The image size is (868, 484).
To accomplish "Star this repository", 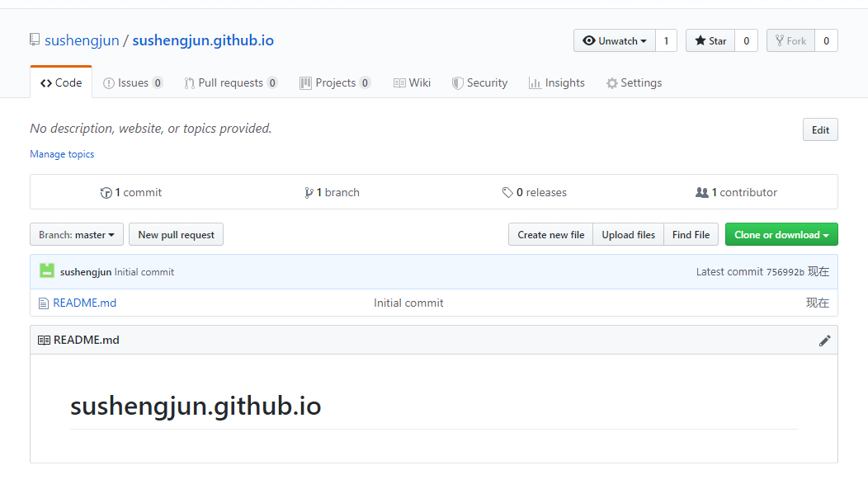I will pos(710,41).
